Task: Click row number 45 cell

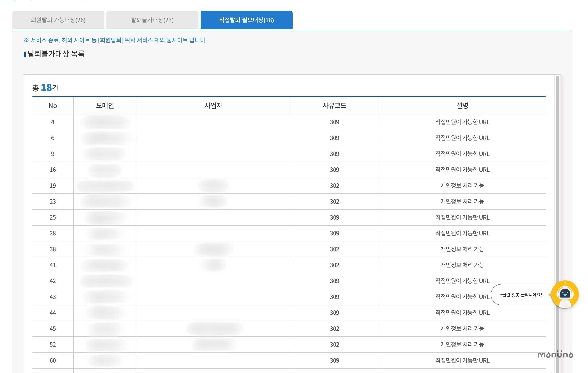Action: tap(53, 329)
